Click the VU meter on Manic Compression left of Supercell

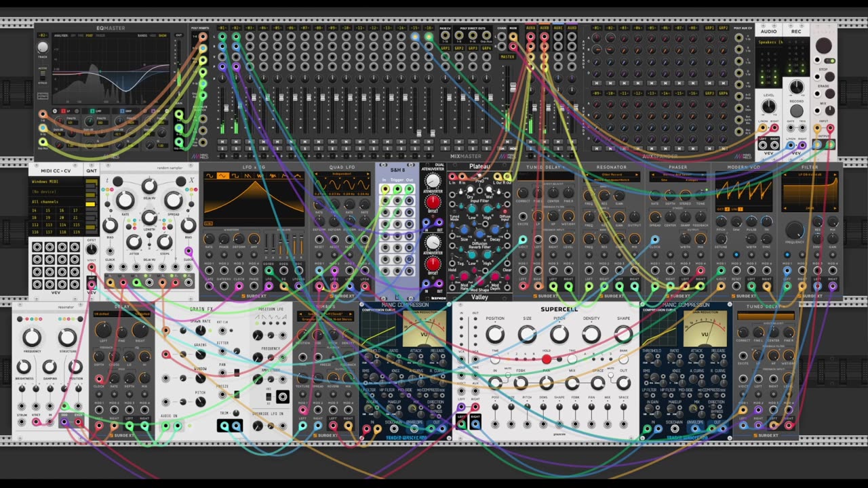(425, 329)
